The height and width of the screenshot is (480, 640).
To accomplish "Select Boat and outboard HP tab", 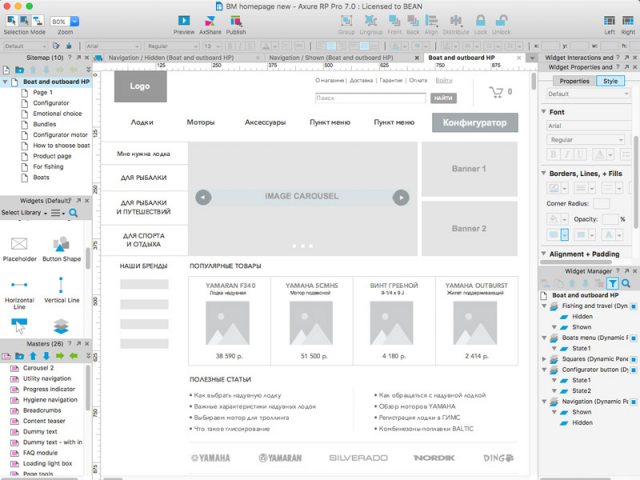I will click(462, 58).
